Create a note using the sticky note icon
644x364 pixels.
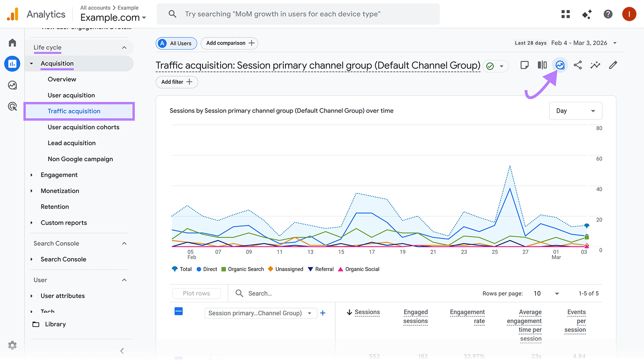(x=524, y=65)
